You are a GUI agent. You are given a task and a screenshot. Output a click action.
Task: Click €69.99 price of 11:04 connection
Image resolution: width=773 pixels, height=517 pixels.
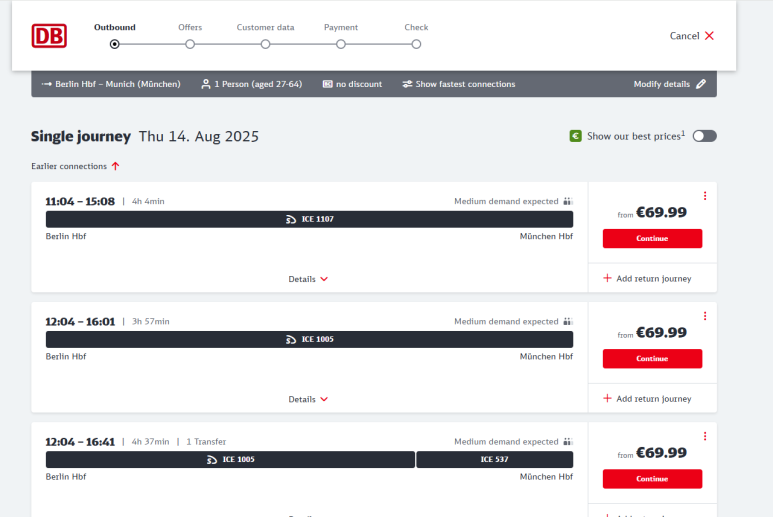661,212
